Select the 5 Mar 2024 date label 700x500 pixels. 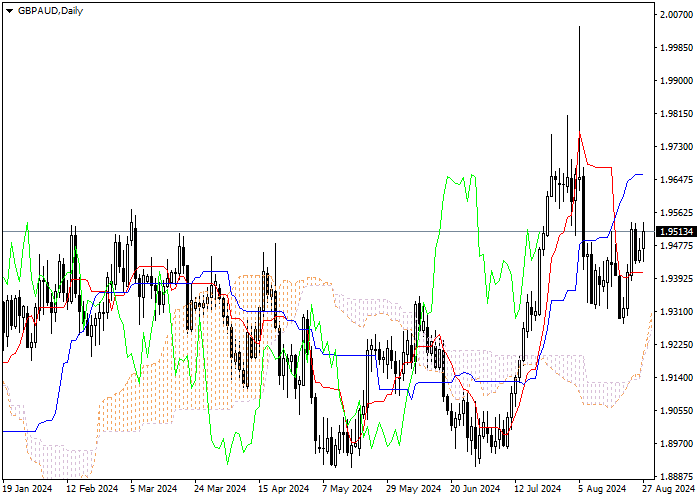(154, 489)
